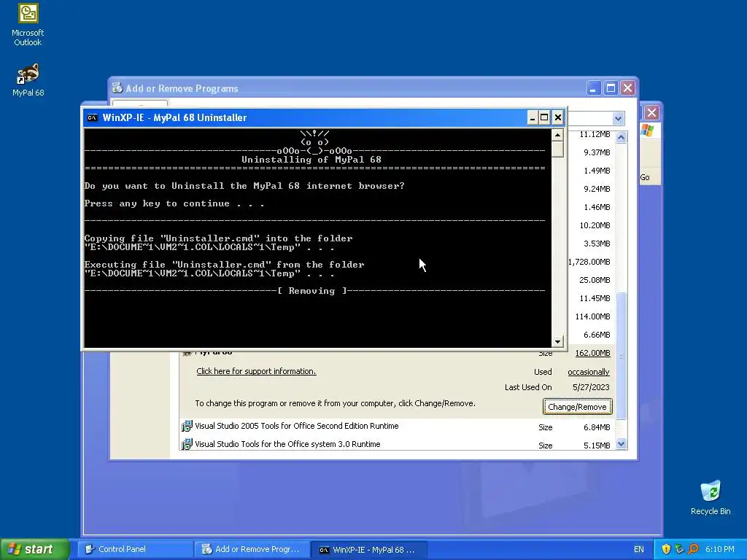
Task: Click the Windows flag logo in Control Panel window
Action: coord(648,130)
